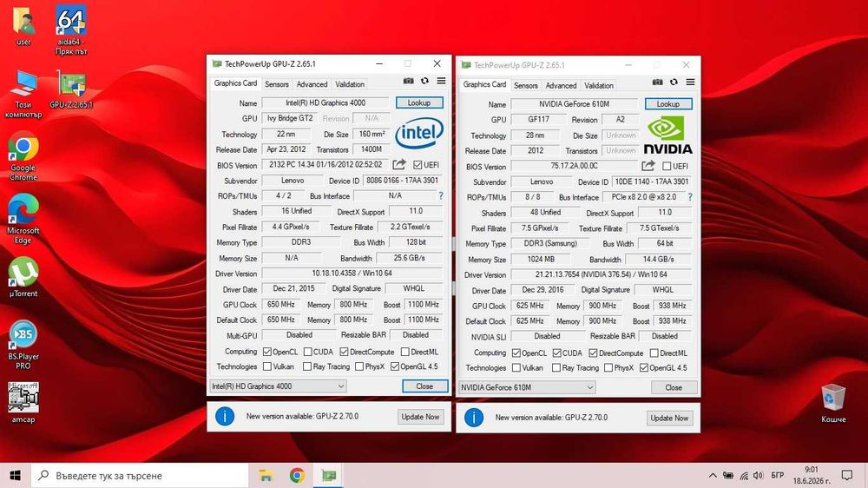
Task: Click Lookup button for Intel HD Graphics
Action: pos(419,102)
